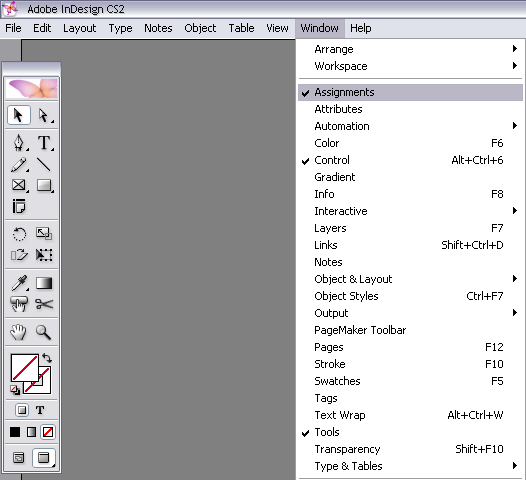Viewport: 526px width, 480px height.
Task: Click Apply None swatch
Action: point(48,432)
